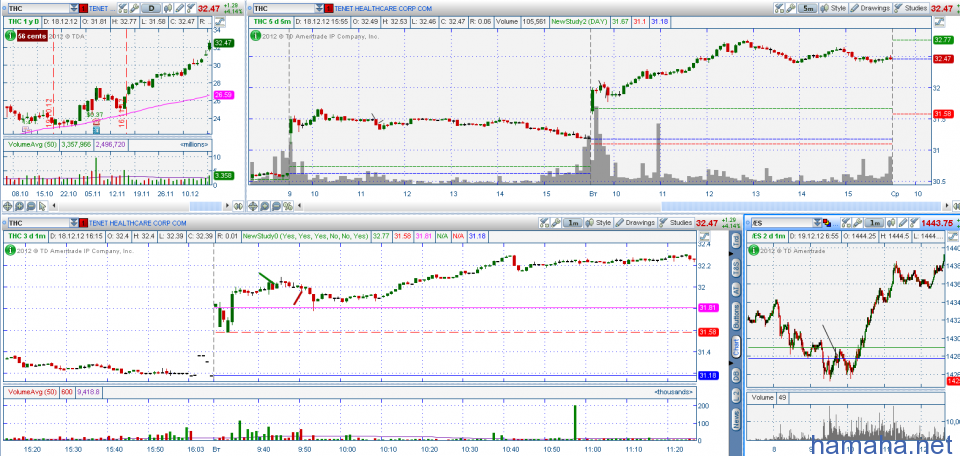The width and height of the screenshot is (960, 456).
Task: Open the Drawings menu in the THC 1m chart
Action: click(636, 223)
